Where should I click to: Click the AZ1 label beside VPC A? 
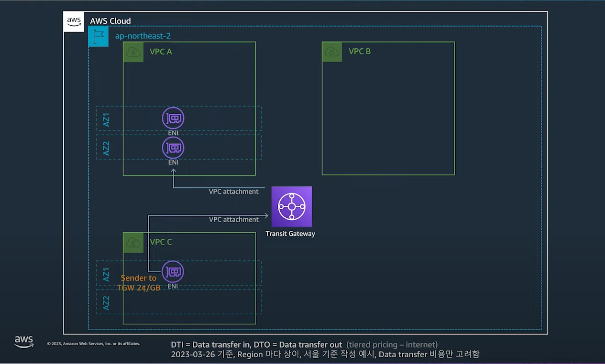click(106, 119)
